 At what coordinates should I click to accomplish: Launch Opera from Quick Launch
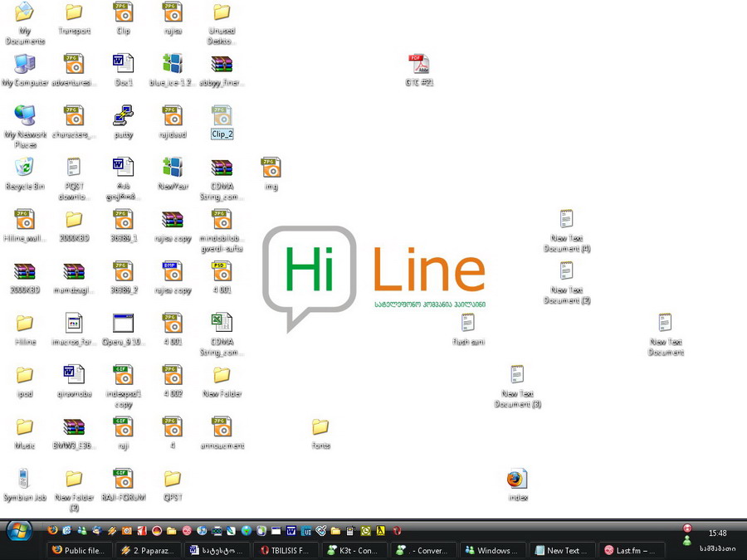coord(397,530)
